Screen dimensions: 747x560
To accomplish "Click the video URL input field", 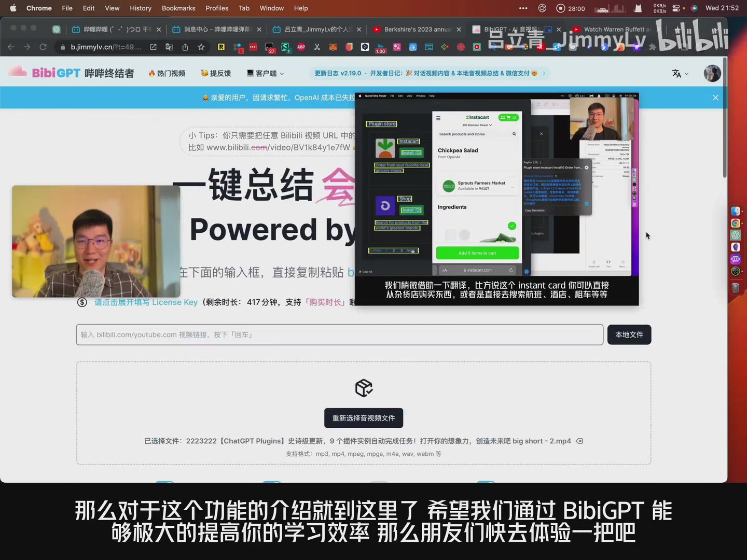I will pyautogui.click(x=339, y=335).
